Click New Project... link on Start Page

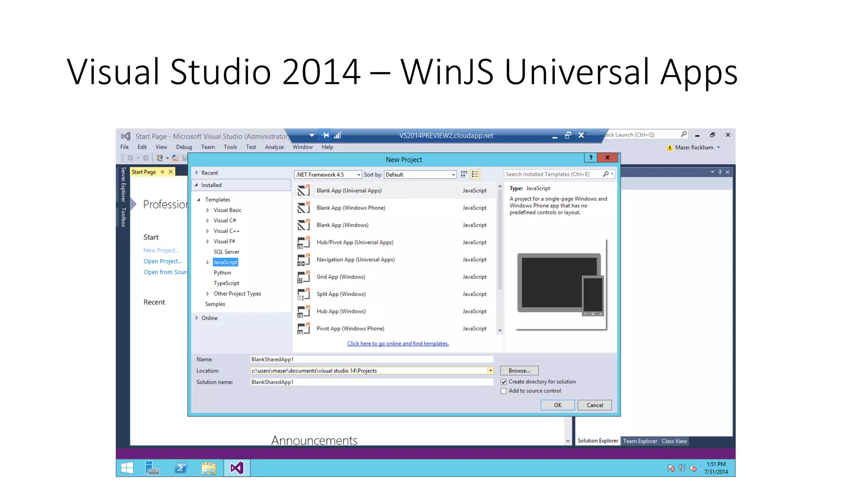(x=161, y=250)
